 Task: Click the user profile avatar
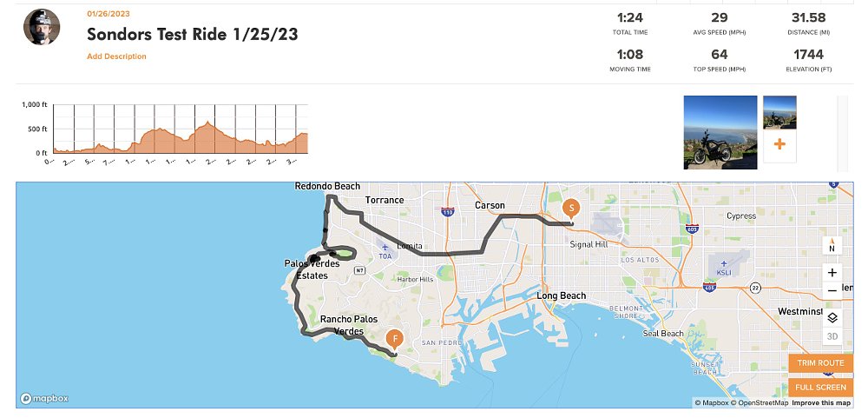pos(42,27)
